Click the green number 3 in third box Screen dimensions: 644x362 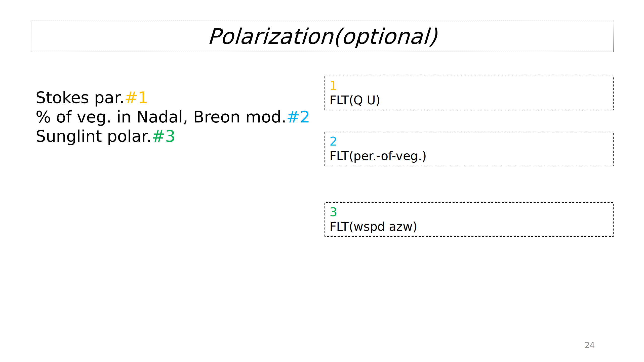click(x=333, y=212)
